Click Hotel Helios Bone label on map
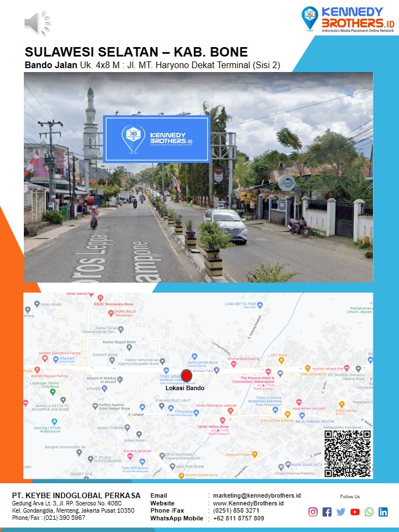The image size is (399, 532). [213, 427]
